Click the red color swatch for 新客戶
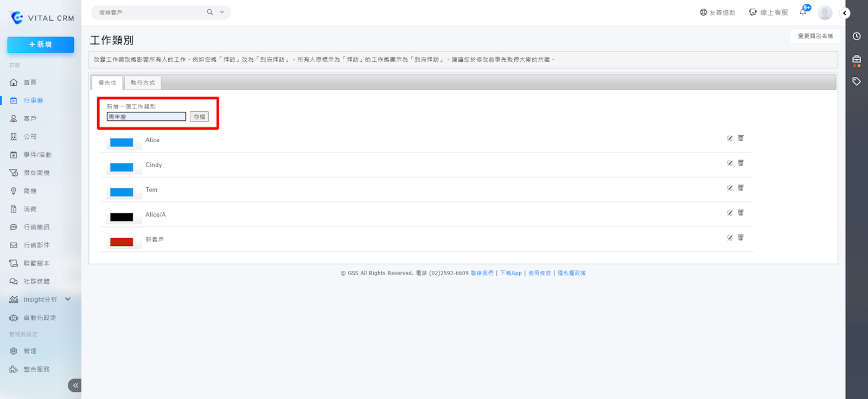Screen dimensions: 868x399 point(122,242)
